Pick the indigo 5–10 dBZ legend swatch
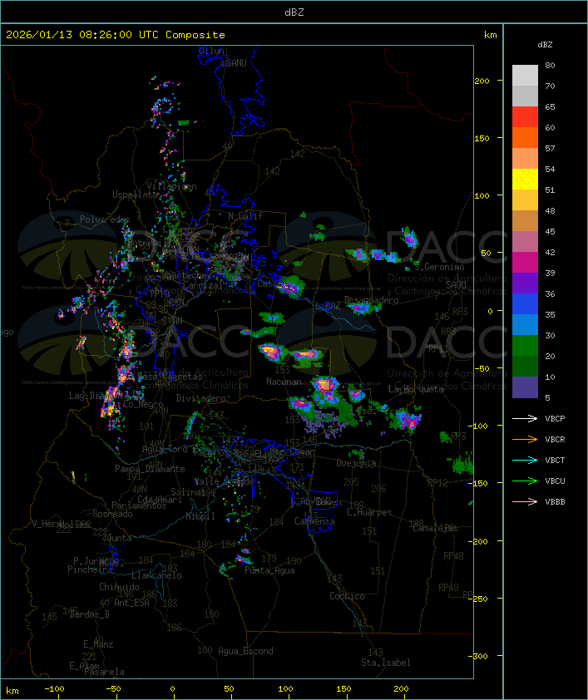 [x=525, y=387]
